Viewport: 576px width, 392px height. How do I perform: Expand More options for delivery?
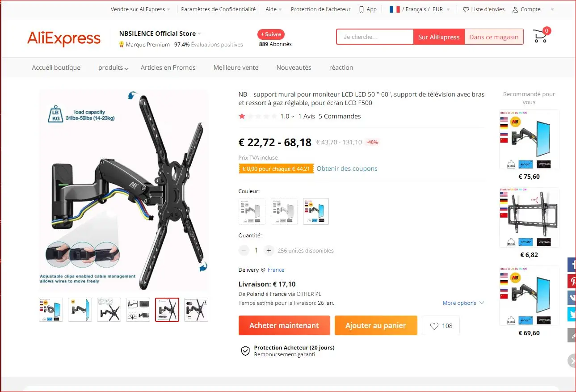coord(463,303)
